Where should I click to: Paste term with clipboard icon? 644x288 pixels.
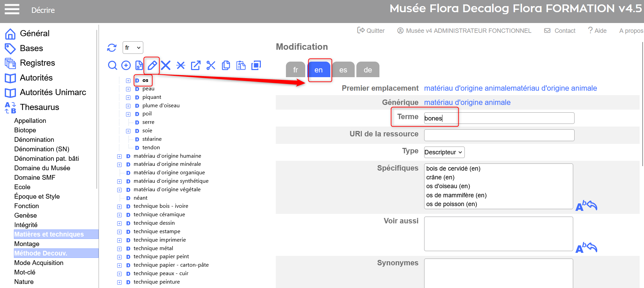241,65
